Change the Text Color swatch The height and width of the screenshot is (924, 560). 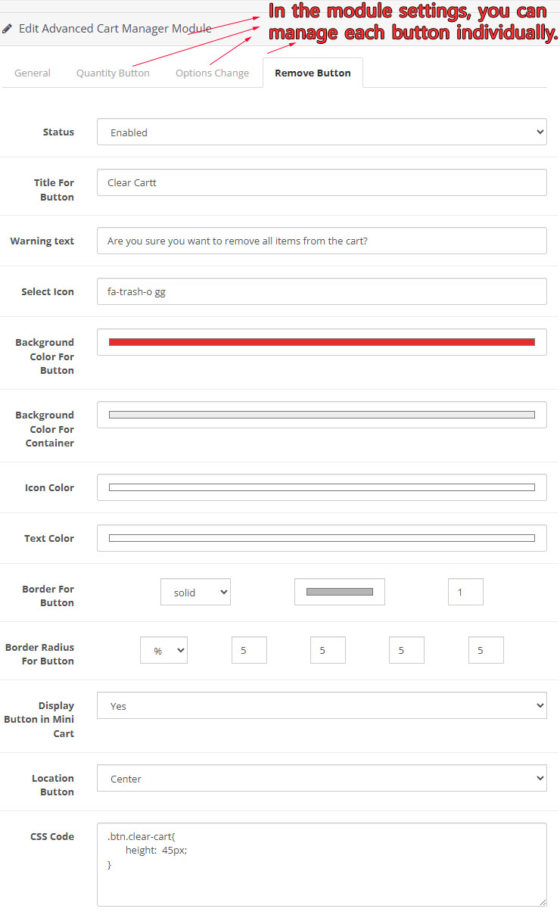click(x=322, y=538)
